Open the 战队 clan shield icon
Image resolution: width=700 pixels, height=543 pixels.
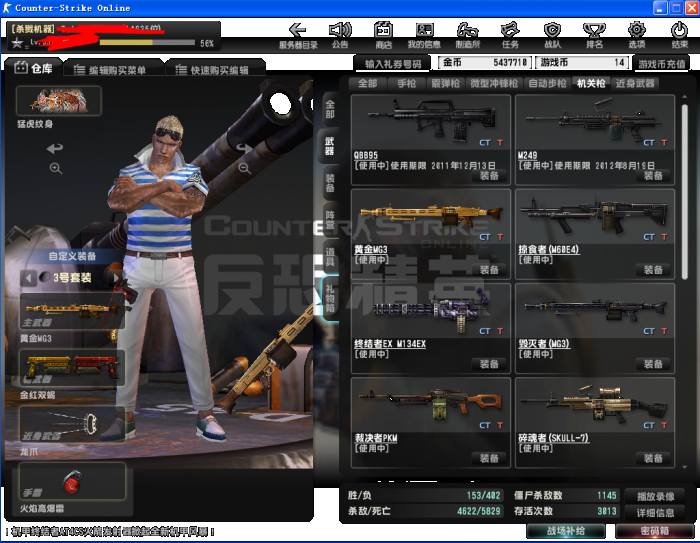point(552,36)
